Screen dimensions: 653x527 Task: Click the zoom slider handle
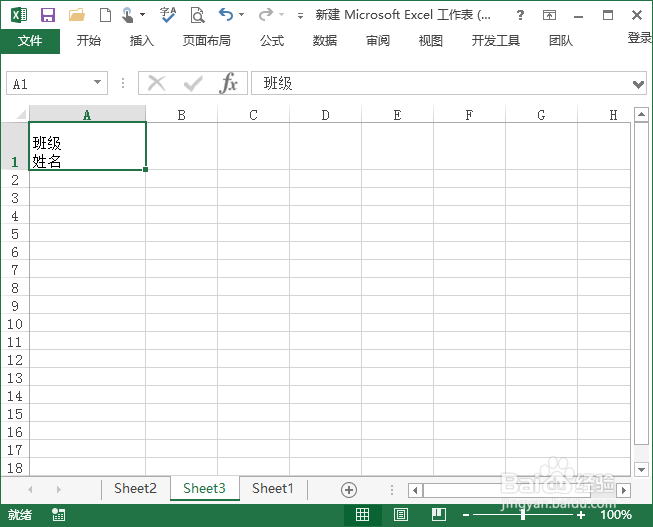[x=523, y=515]
